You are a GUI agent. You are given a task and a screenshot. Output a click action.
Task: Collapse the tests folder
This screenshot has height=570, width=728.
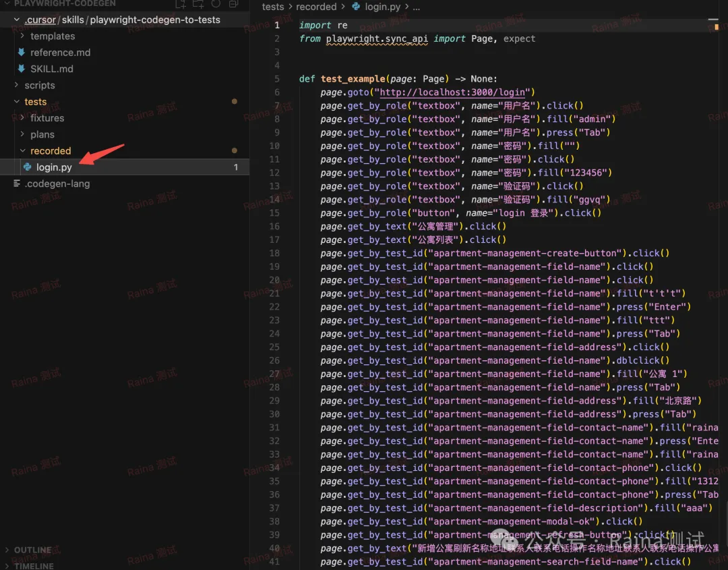(x=17, y=101)
